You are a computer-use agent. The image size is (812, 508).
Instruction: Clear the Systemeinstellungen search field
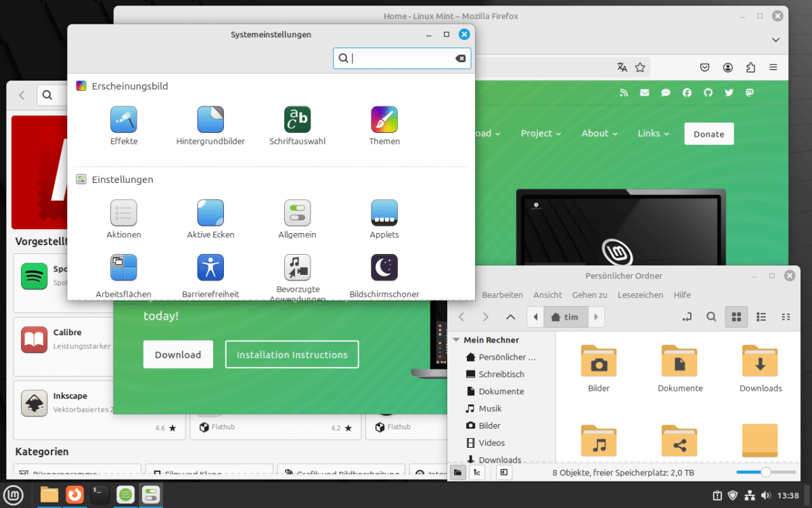[461, 58]
